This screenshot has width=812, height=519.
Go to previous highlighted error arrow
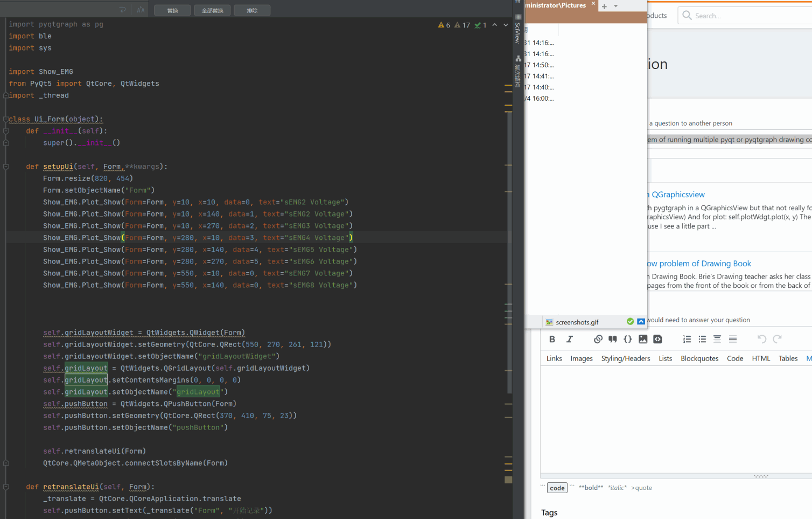click(x=495, y=25)
